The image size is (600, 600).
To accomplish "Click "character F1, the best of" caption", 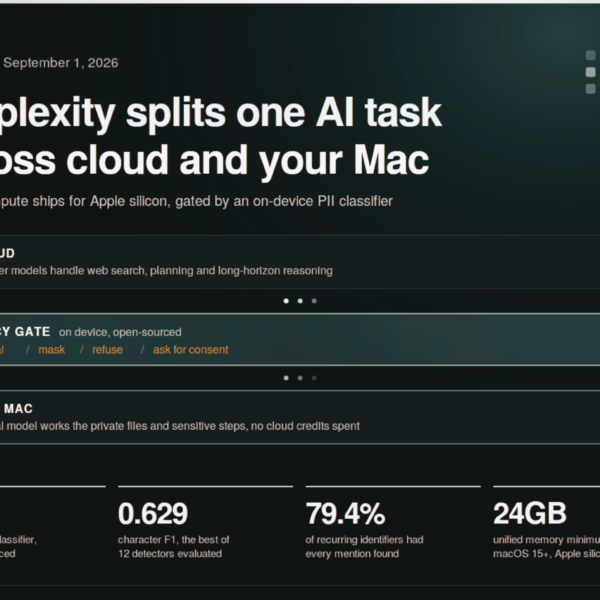I will tap(174, 540).
